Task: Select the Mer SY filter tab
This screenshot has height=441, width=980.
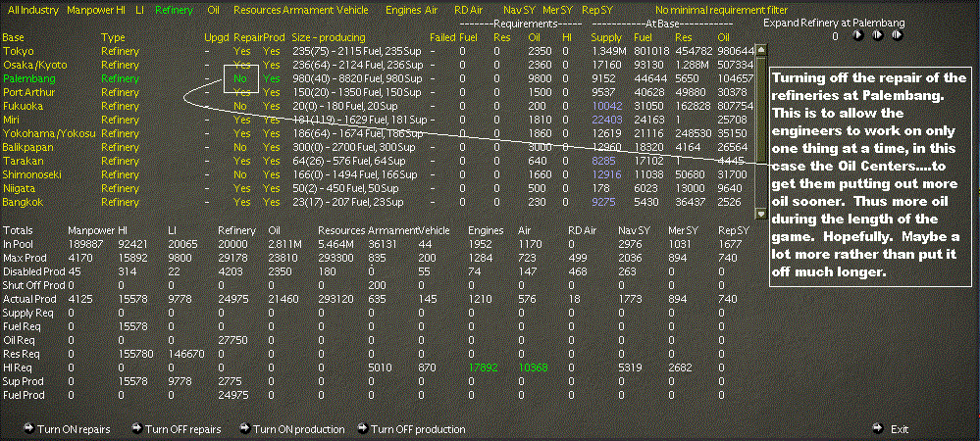Action: pos(557,10)
